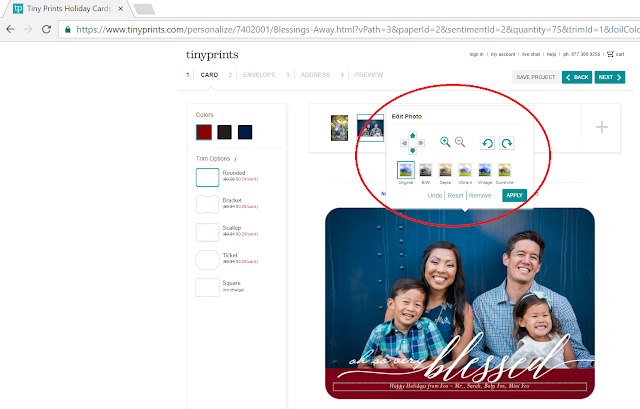Select the Original photo filter
The width and height of the screenshot is (640, 409).
click(406, 170)
